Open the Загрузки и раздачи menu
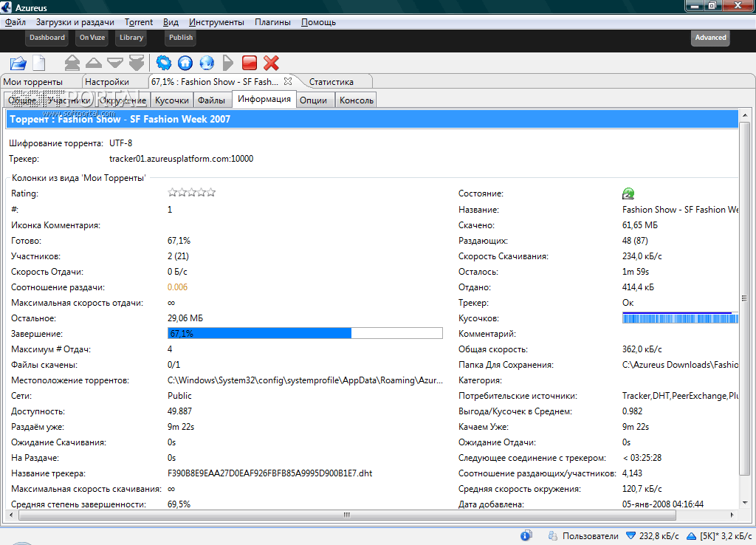Screen dimensions: 756x545 (x=75, y=22)
